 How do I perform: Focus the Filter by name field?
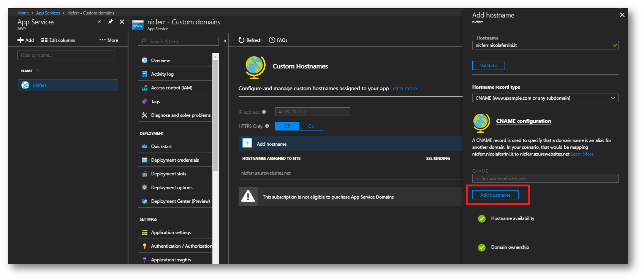(x=66, y=55)
